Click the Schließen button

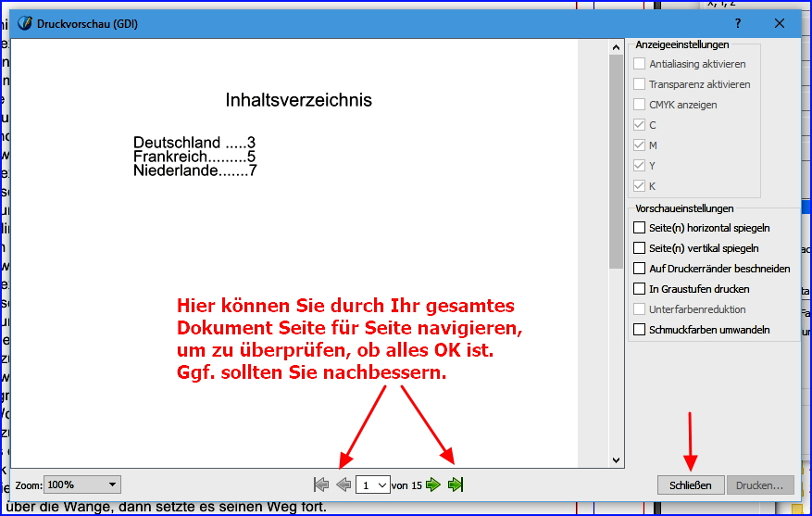691,485
